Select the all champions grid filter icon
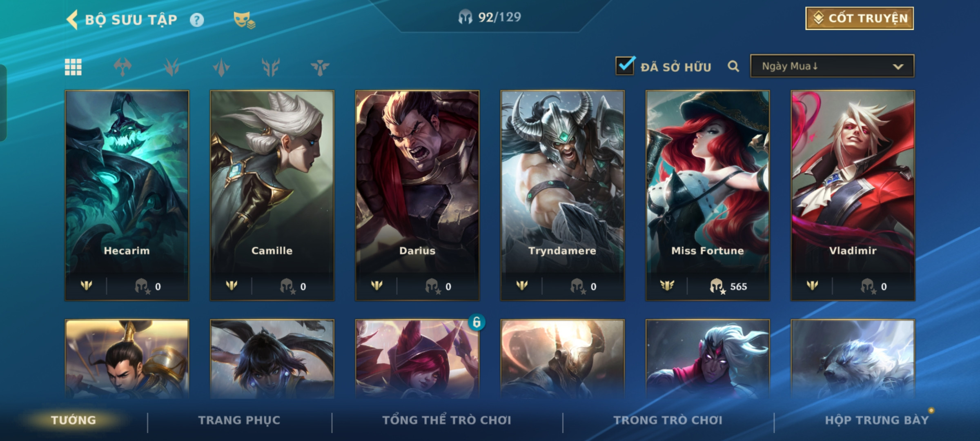Image resolution: width=980 pixels, height=441 pixels. pos(73,67)
